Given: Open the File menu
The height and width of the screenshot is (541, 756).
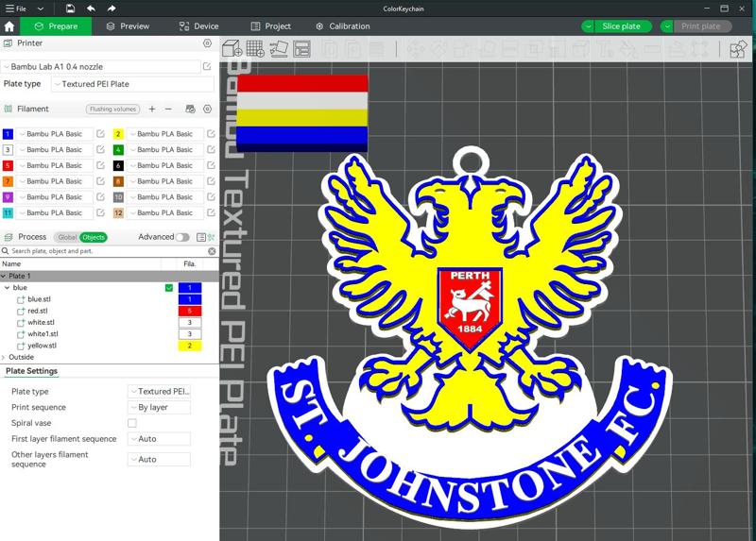Looking at the screenshot, I should point(16,8).
